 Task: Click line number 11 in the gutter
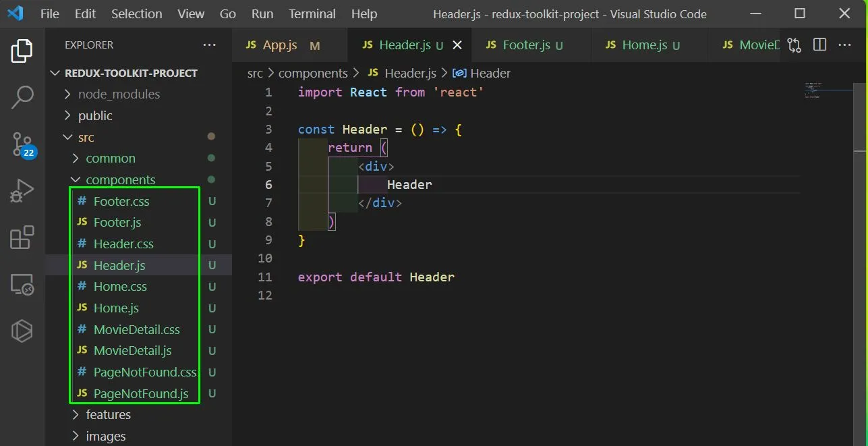coord(265,277)
